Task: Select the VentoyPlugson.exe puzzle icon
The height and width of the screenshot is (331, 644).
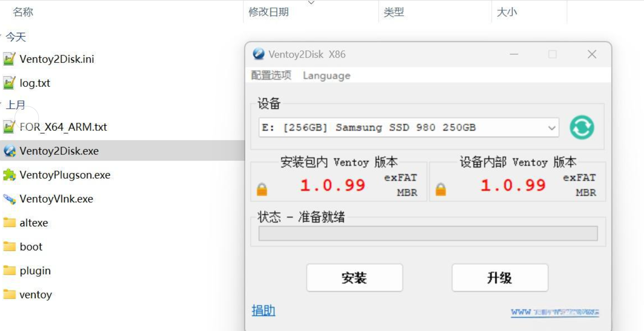Action: pos(9,175)
